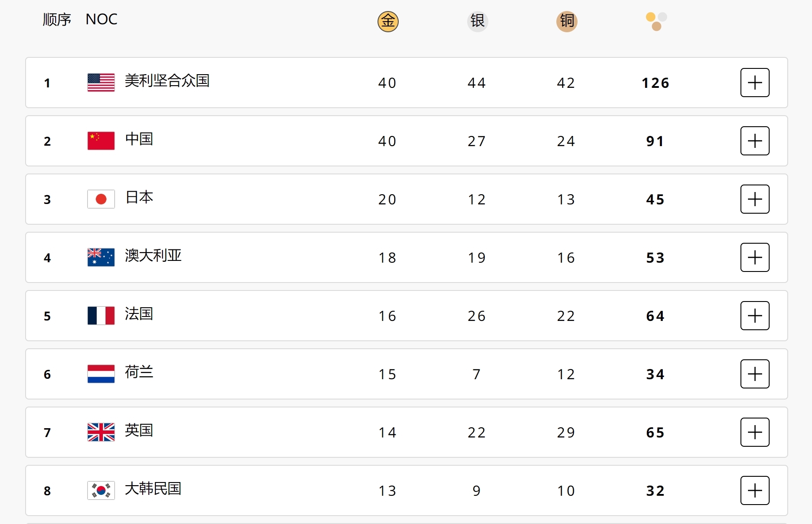Expand the 中国 medal details
This screenshot has height=524, width=812.
(x=755, y=141)
